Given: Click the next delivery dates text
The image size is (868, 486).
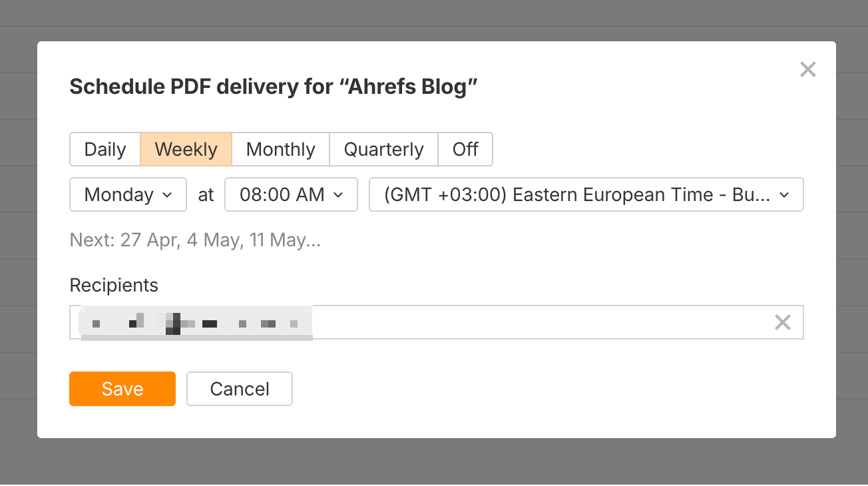Looking at the screenshot, I should click(x=195, y=240).
